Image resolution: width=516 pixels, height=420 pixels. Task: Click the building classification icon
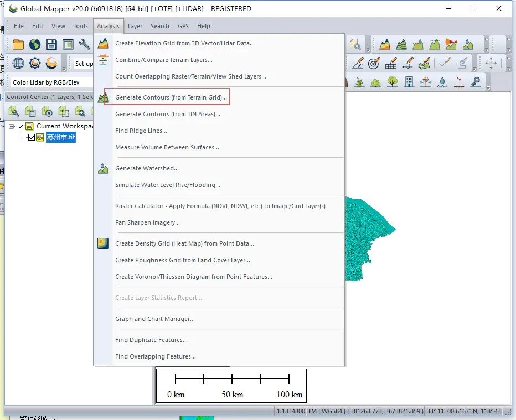point(409,82)
